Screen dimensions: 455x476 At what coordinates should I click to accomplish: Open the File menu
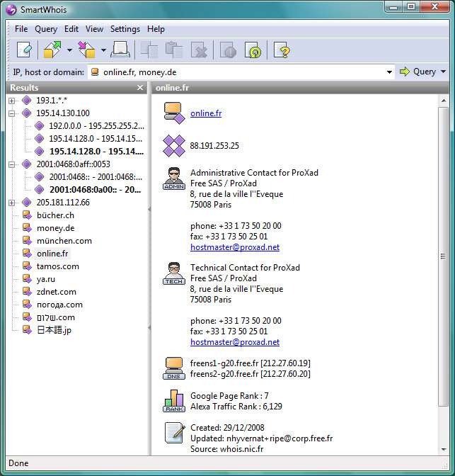click(x=21, y=29)
